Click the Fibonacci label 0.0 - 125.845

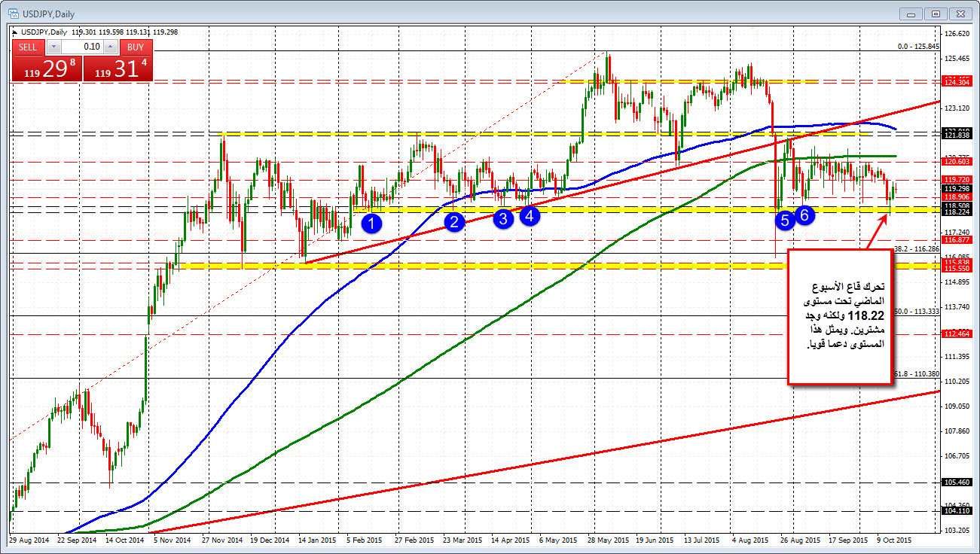(918, 47)
